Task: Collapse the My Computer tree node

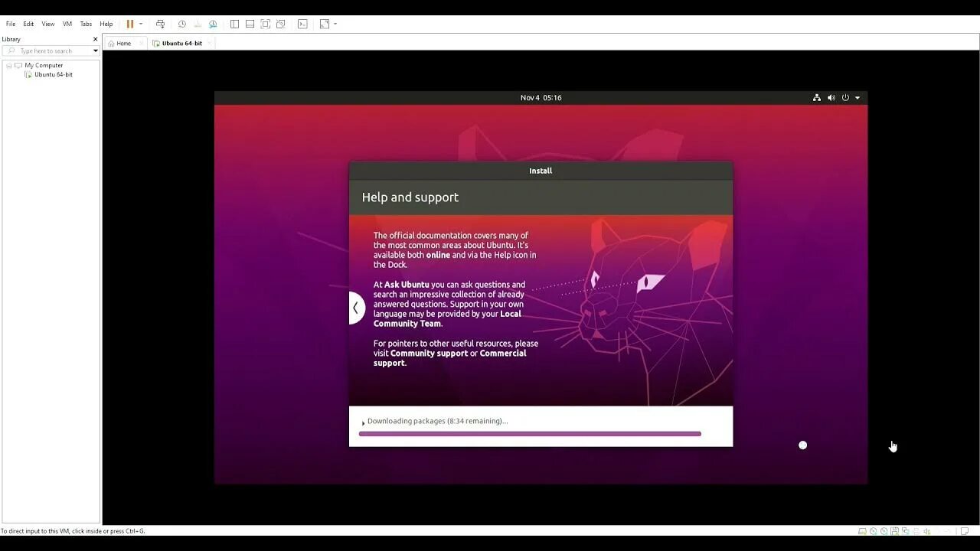Action: pos(9,65)
